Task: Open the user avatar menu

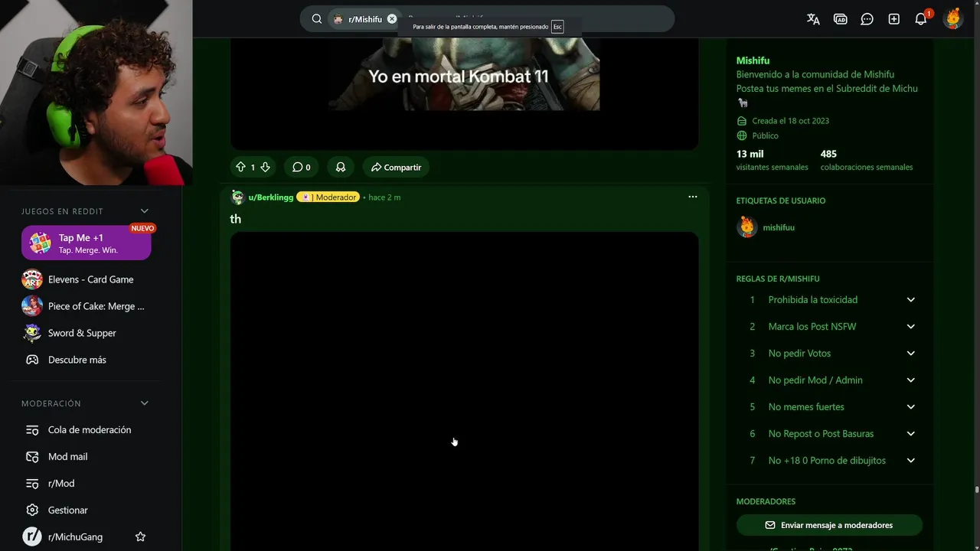Action: [x=952, y=19]
